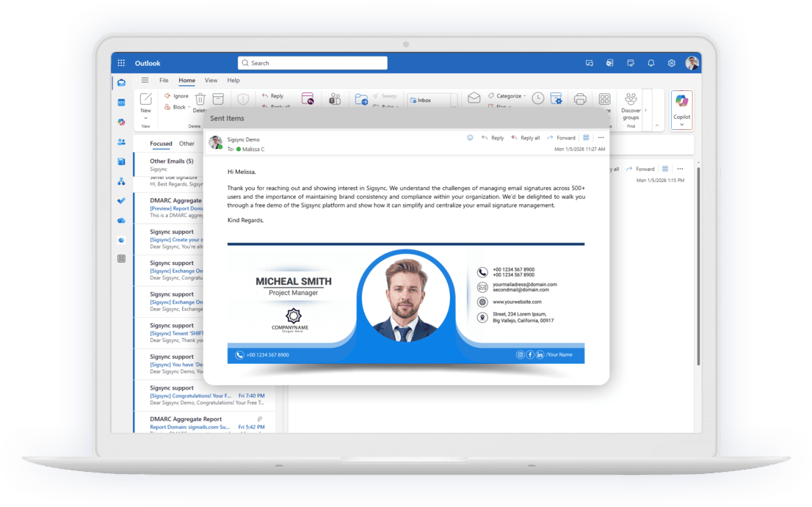Click the New mail compose icon
812x507 pixels.
146,99
